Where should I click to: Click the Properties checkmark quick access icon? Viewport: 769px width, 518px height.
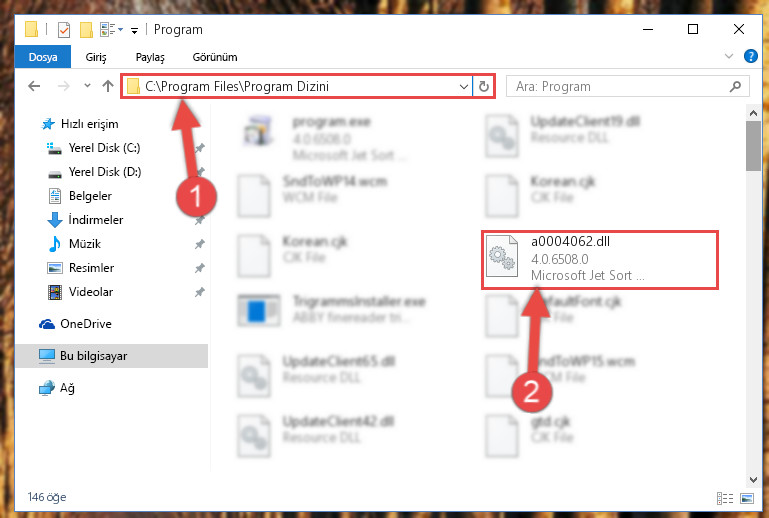[x=64, y=30]
